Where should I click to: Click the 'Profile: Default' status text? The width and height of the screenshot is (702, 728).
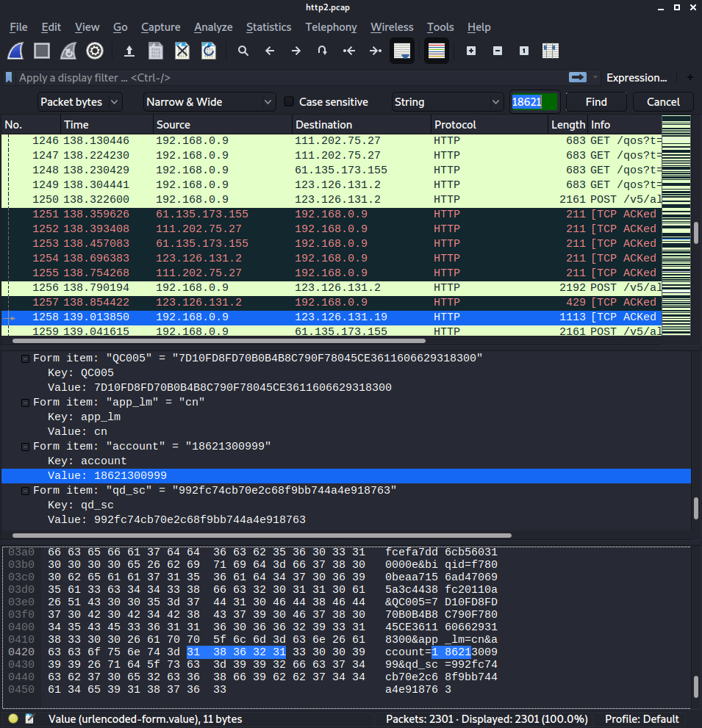[642, 718]
